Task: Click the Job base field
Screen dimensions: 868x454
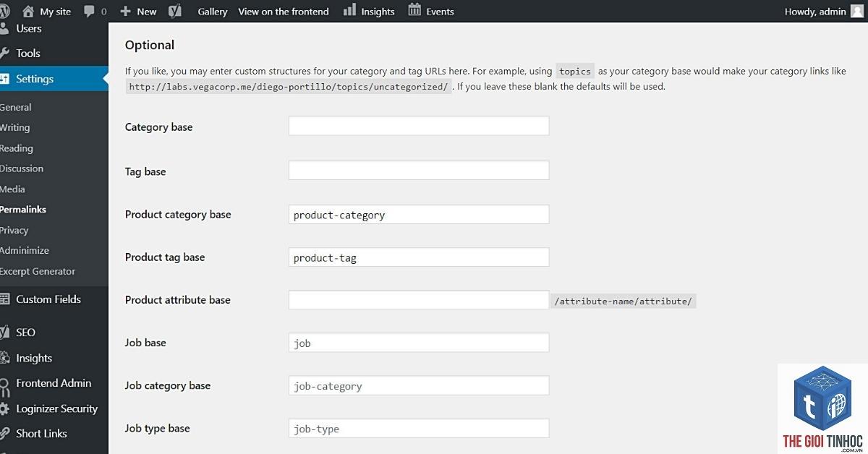Action: point(419,343)
